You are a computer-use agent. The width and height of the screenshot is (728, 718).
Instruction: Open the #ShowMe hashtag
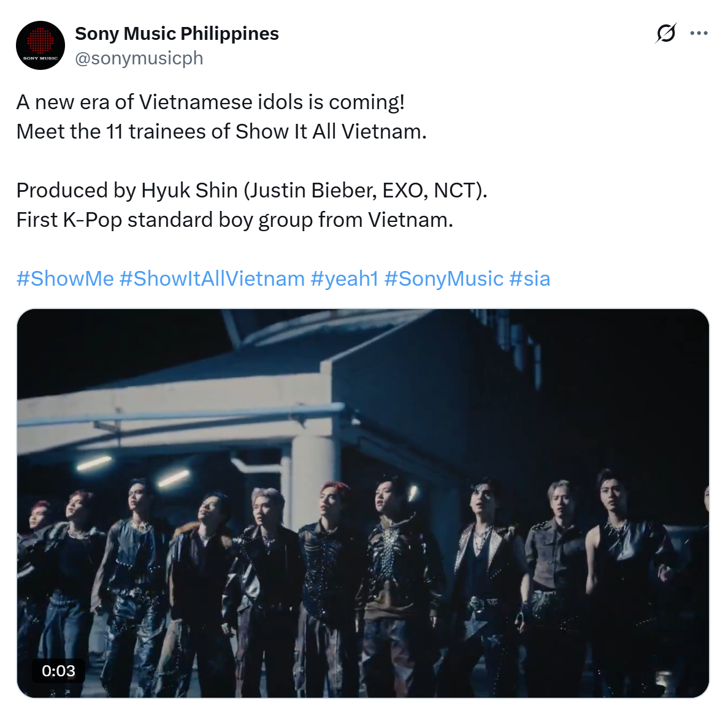[x=65, y=278]
